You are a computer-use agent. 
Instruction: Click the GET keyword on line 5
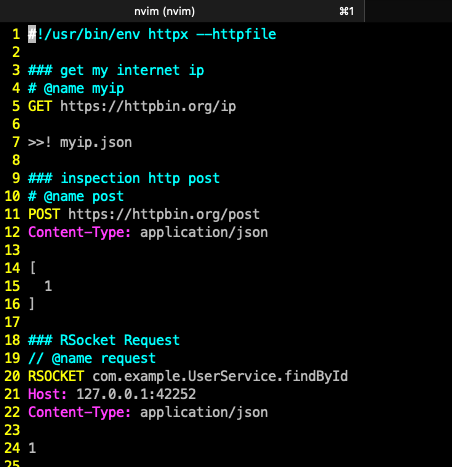(x=40, y=106)
